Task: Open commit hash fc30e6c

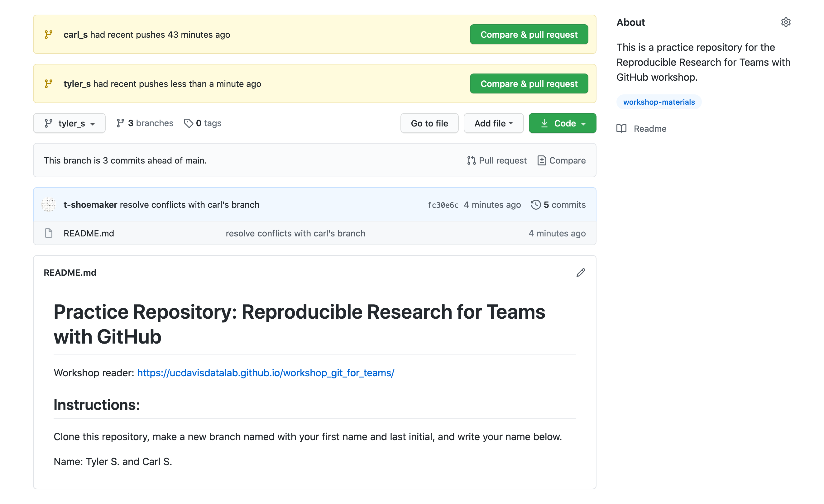Action: pyautogui.click(x=443, y=205)
